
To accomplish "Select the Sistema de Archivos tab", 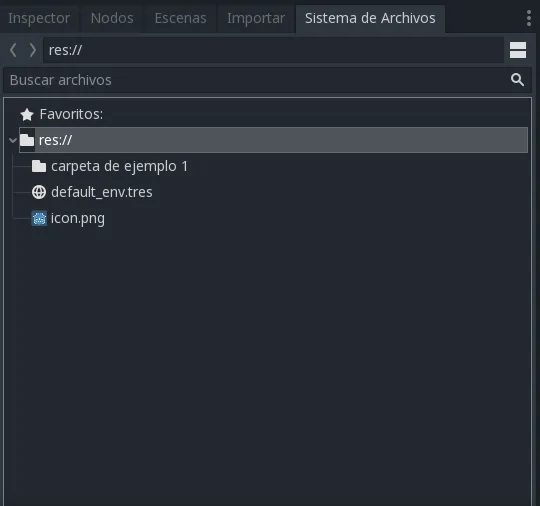I will 370,18.
